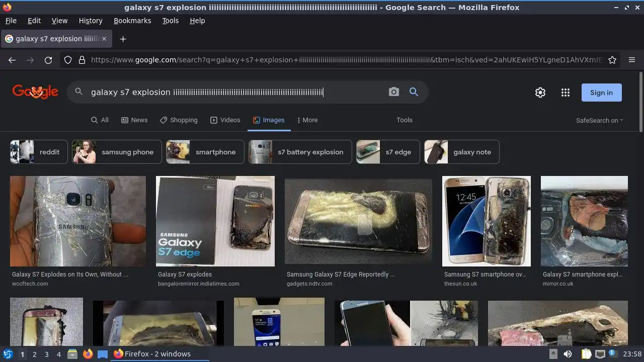Screen dimensions: 644x362
Task: Open the Galaxy S7 edge box thumbnail
Action: 215,221
